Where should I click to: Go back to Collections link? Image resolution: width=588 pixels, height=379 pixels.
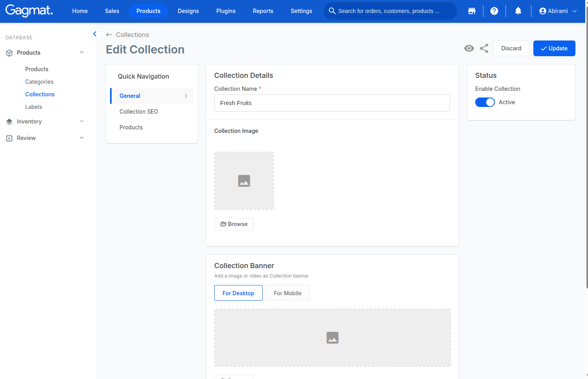[132, 35]
